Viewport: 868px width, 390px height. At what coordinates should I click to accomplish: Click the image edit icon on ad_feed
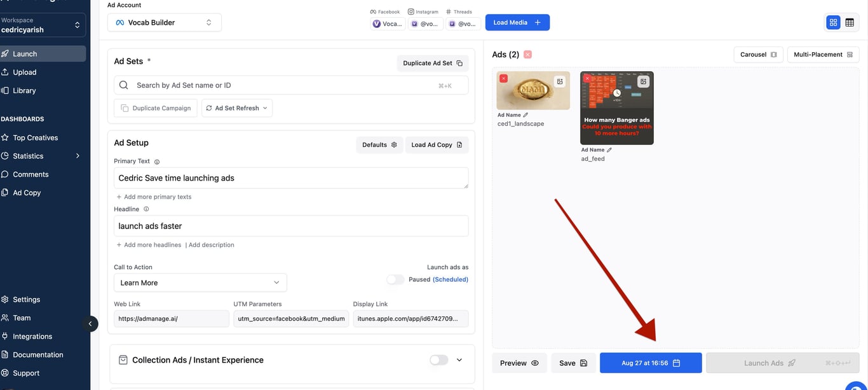coord(644,81)
